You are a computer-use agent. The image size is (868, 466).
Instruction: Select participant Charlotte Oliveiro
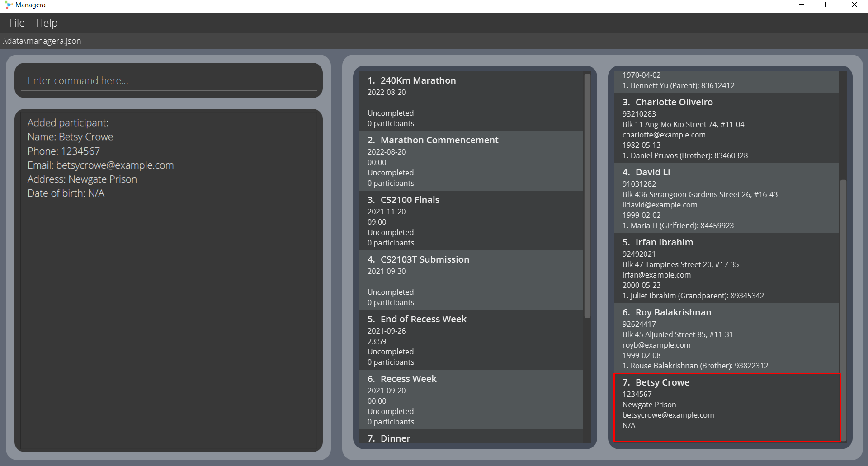click(726, 128)
